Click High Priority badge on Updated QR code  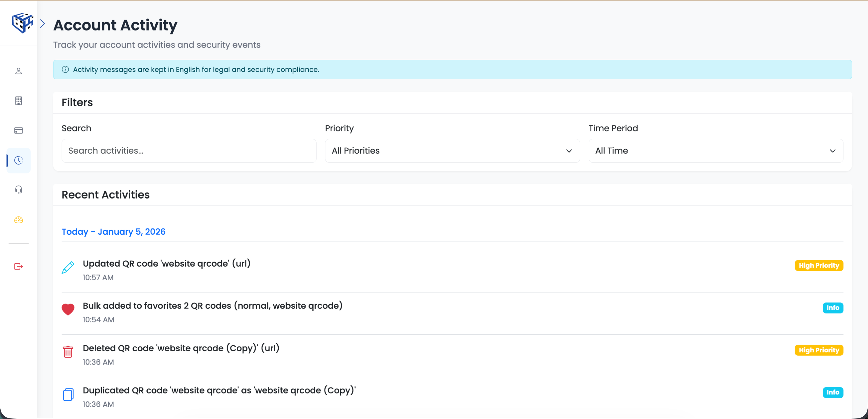(819, 266)
